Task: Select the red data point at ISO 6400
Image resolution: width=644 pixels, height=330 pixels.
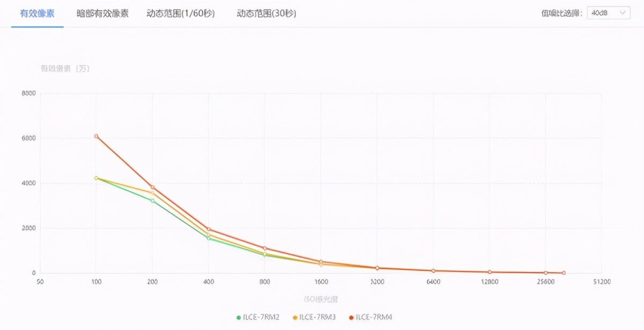Action: (433, 271)
